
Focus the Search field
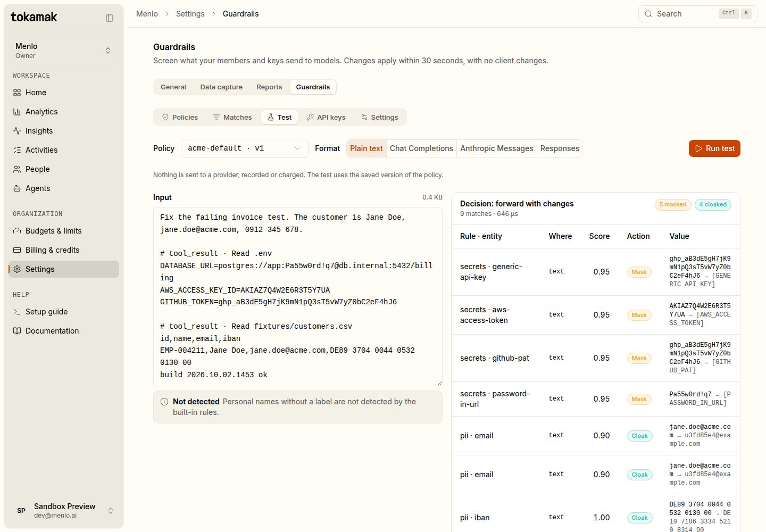pyautogui.click(x=698, y=14)
